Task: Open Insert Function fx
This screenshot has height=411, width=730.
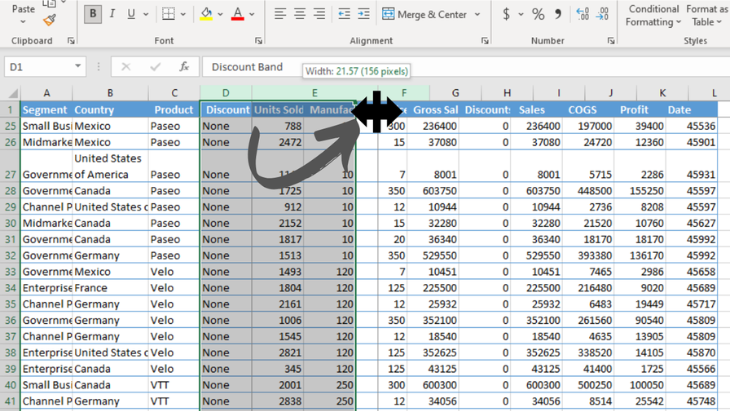Action: tap(184, 67)
